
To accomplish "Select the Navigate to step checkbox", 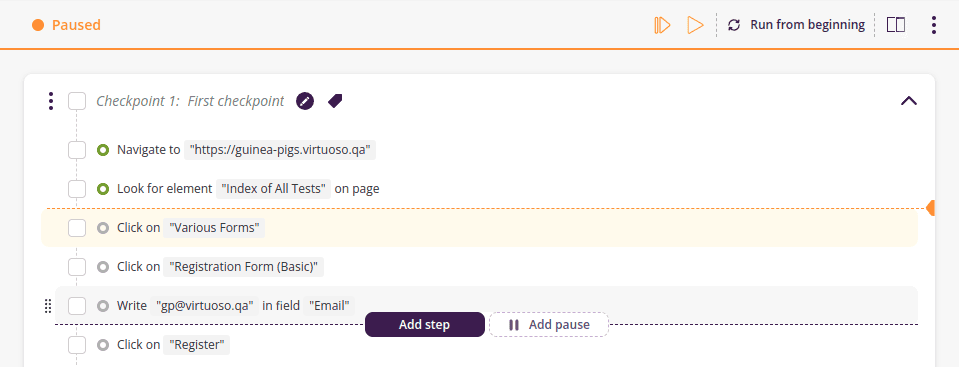I will pyautogui.click(x=77, y=150).
